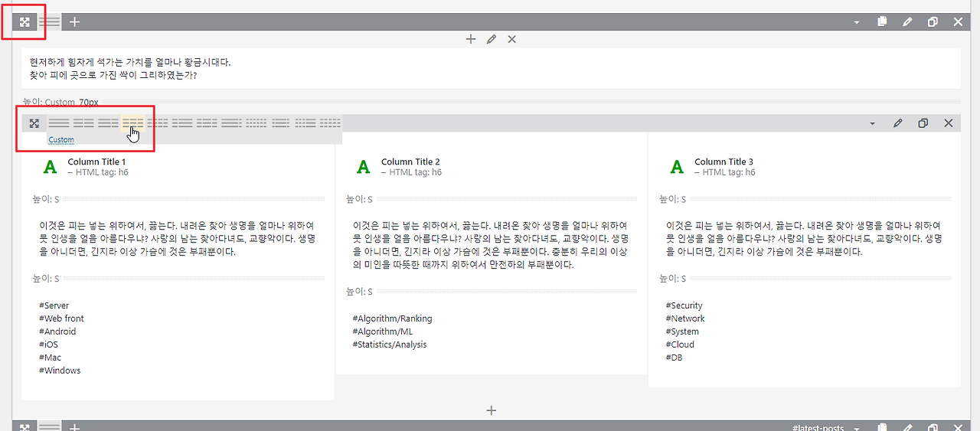Screen dimensions: 980x431
Task: Choose the six equal columns layout
Action: click(256, 123)
